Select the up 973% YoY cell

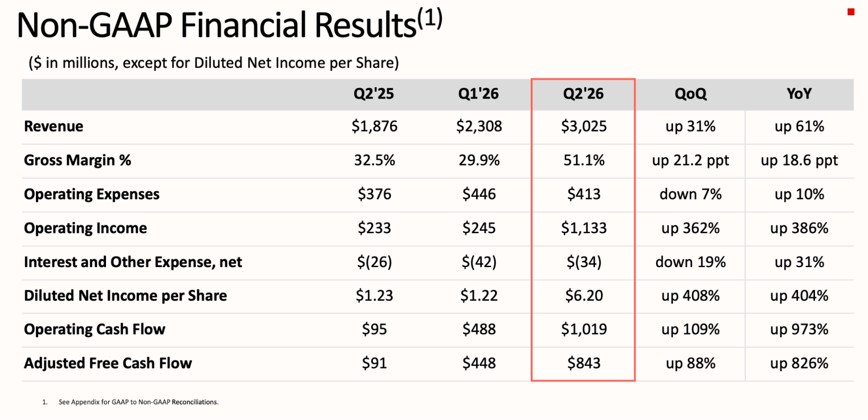point(799,329)
